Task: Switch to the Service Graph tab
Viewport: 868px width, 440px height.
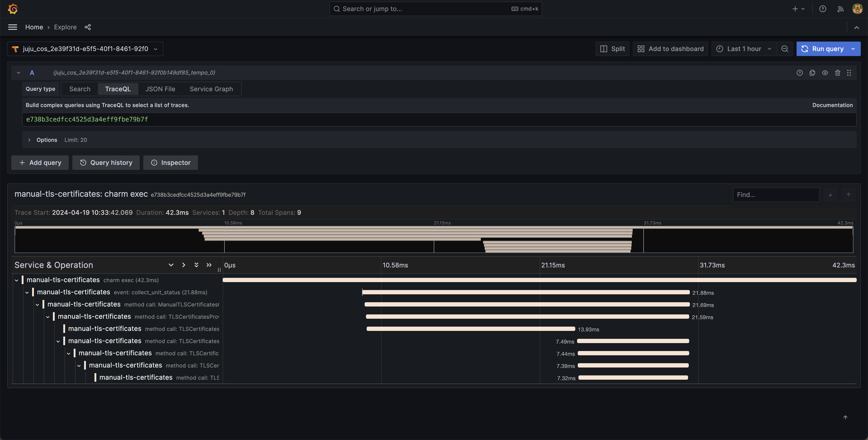Action: pyautogui.click(x=211, y=89)
